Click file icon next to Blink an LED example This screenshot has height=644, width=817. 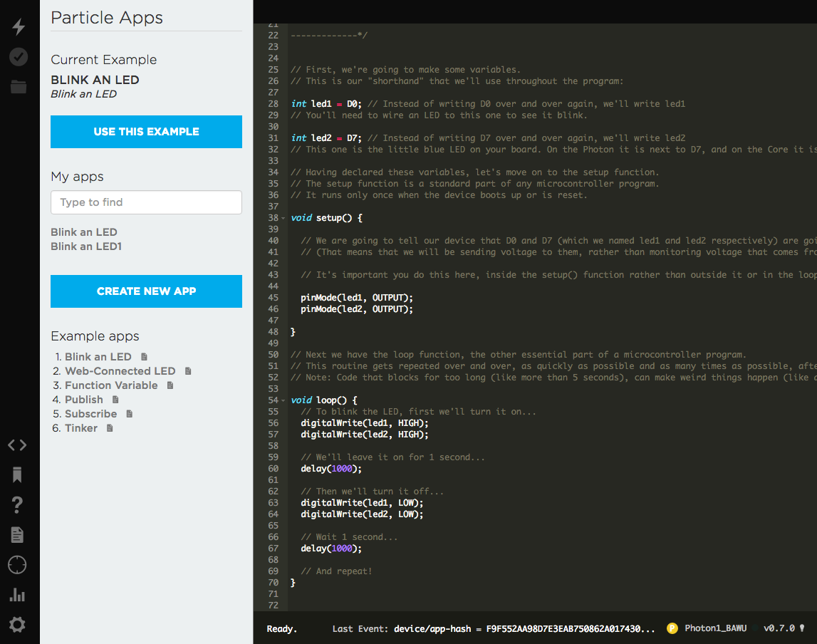tap(145, 357)
